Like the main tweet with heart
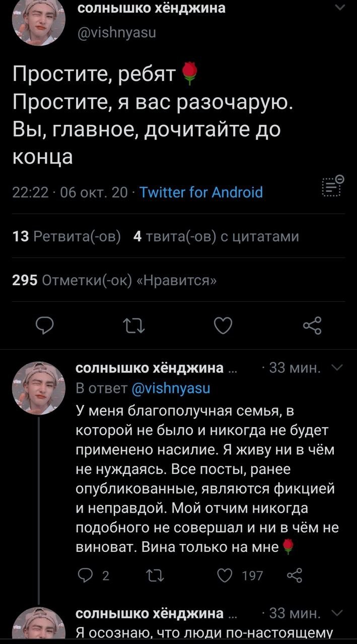 [223, 327]
